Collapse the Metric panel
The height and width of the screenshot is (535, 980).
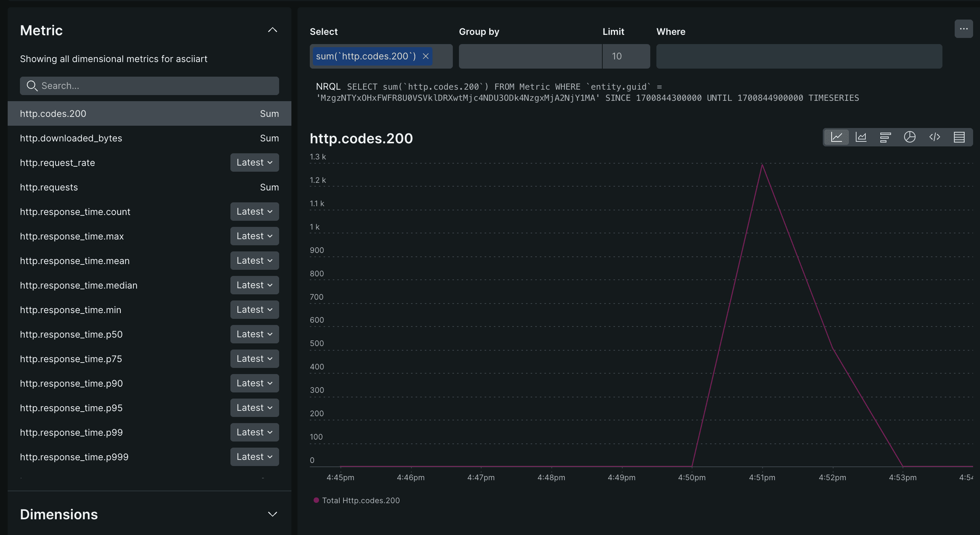click(273, 30)
